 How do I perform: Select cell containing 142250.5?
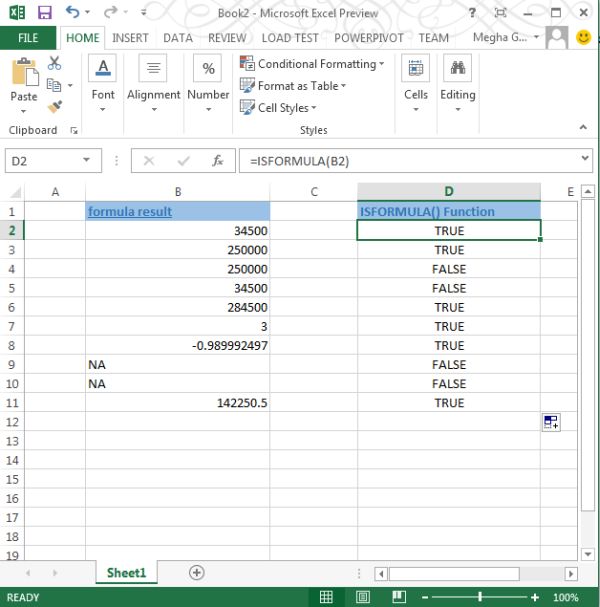point(178,403)
